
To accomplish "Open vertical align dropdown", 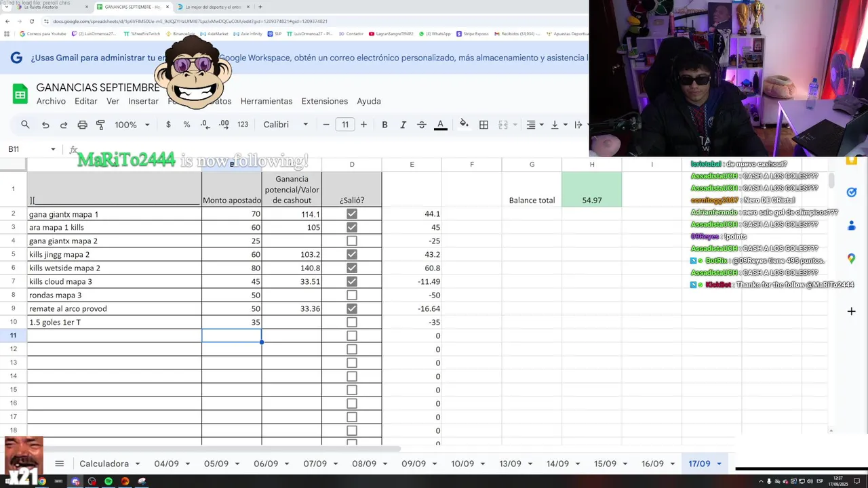I will point(558,125).
